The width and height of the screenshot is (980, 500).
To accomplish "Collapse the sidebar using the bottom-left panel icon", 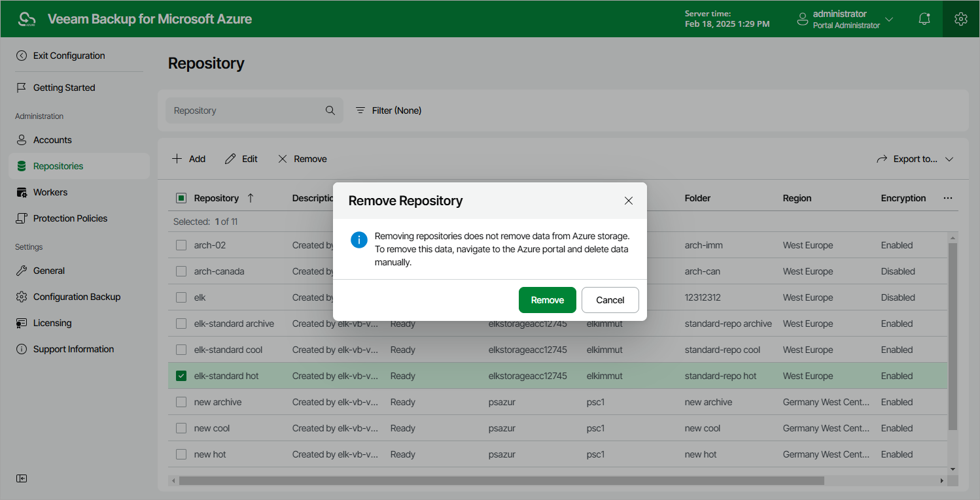I will tap(22, 478).
